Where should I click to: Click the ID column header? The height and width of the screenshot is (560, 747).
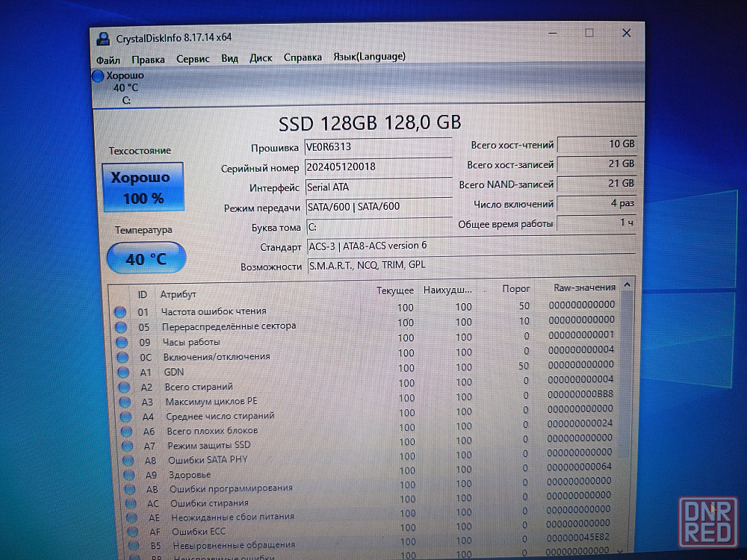[x=142, y=295]
